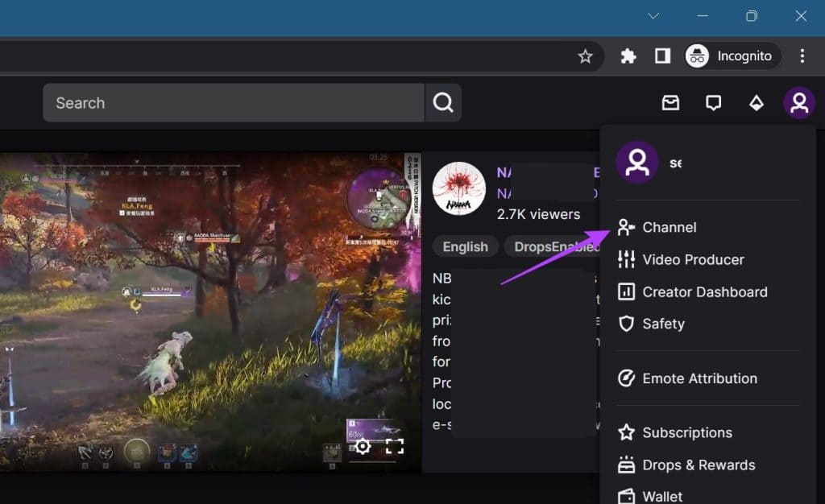Viewport: 825px width, 504px height.
Task: Click the streamer's channel avatar thumbnail
Action: [x=459, y=189]
